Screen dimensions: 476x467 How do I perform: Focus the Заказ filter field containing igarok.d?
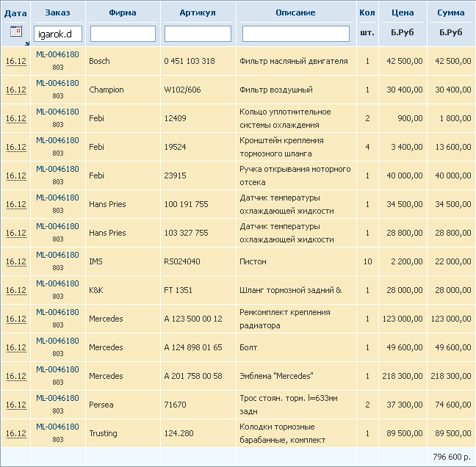click(x=58, y=34)
